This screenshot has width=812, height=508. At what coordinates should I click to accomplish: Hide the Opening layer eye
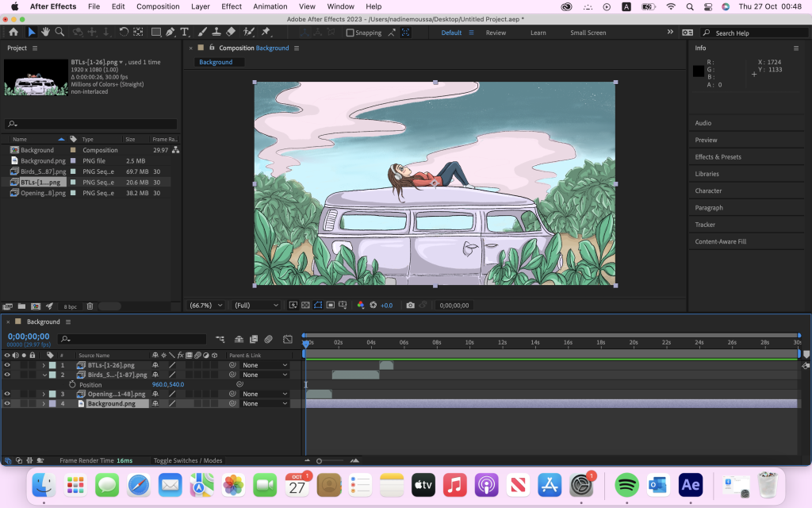pos(7,394)
